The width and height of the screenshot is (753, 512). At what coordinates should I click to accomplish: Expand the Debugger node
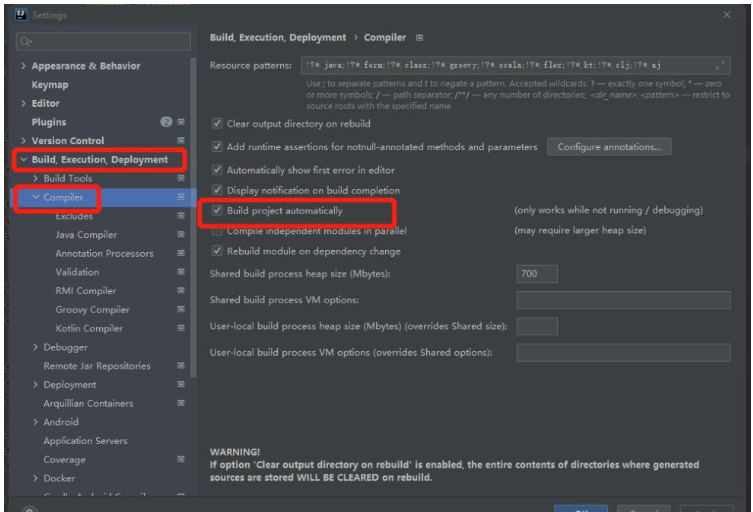click(35, 347)
